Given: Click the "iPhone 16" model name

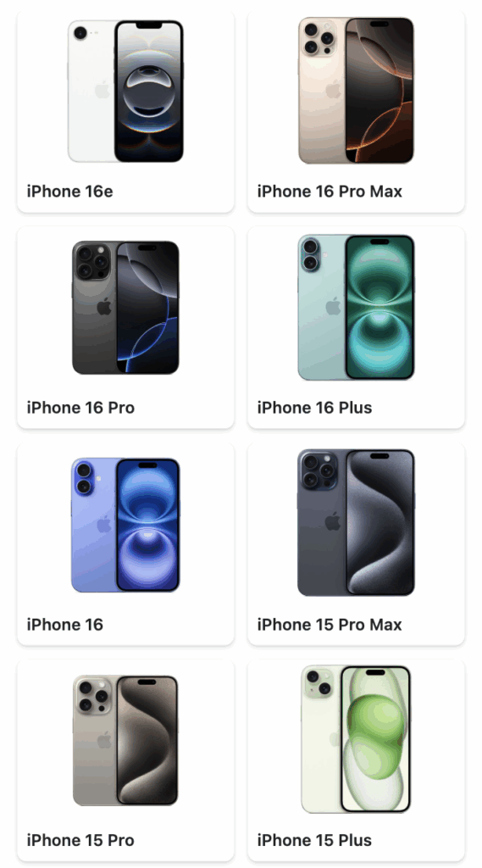Looking at the screenshot, I should point(64,625).
